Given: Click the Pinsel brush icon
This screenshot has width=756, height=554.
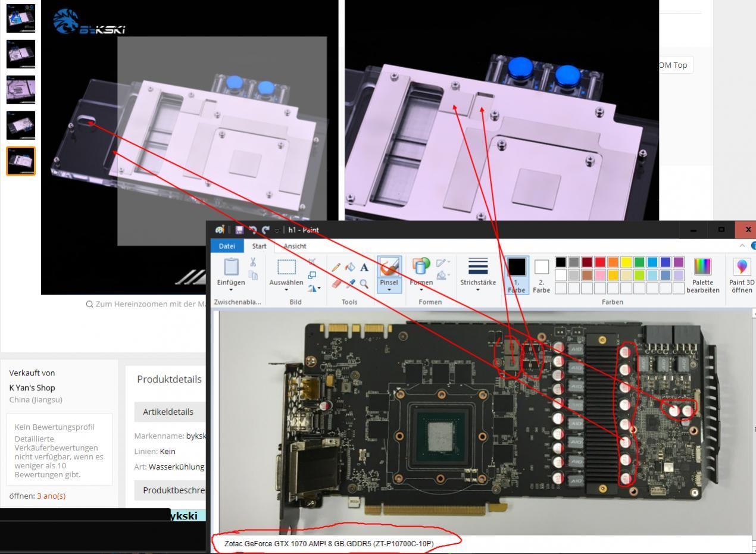Looking at the screenshot, I should tap(389, 267).
